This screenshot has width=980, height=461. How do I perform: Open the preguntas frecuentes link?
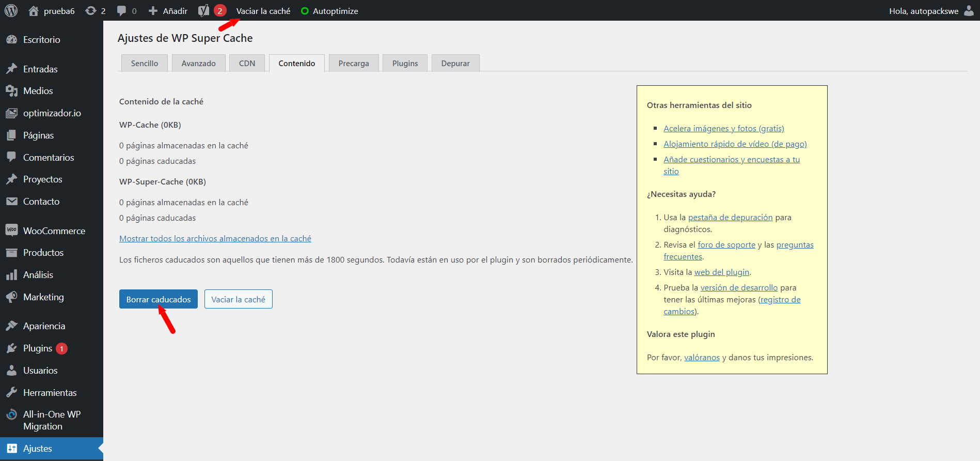coord(738,251)
